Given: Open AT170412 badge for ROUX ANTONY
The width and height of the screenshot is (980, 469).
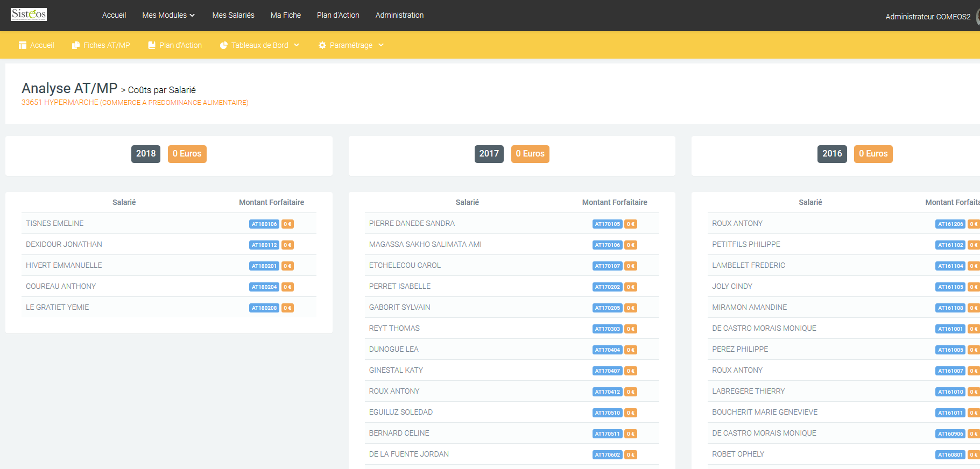Looking at the screenshot, I should tap(608, 392).
